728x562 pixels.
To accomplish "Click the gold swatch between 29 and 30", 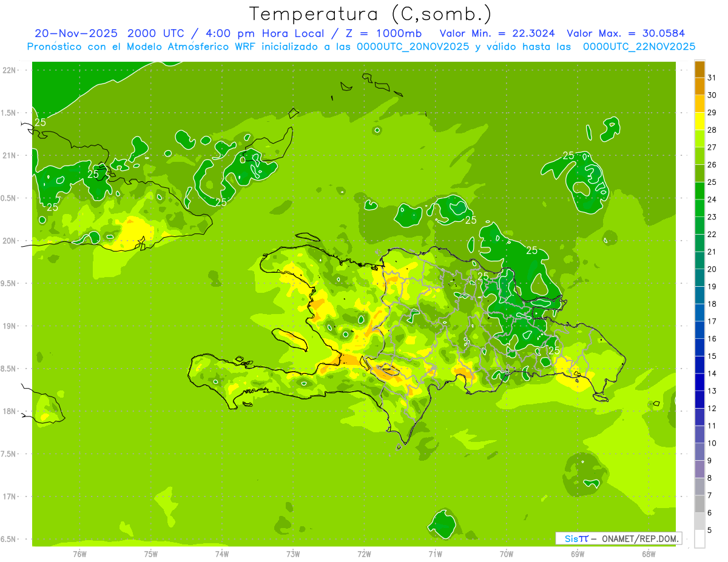I will pos(699,104).
